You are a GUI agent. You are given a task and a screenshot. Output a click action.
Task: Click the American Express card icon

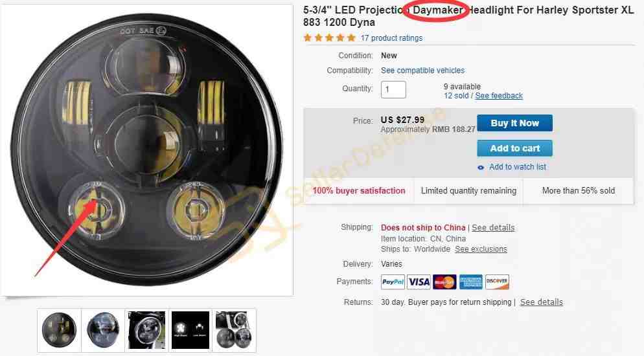[x=470, y=282]
